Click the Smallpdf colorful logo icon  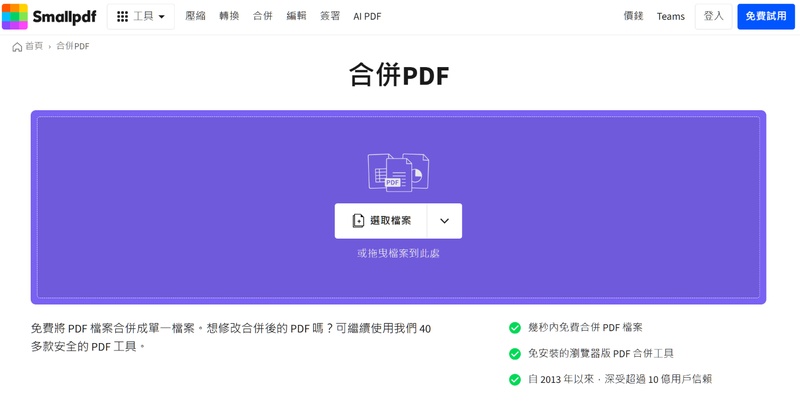[15, 16]
